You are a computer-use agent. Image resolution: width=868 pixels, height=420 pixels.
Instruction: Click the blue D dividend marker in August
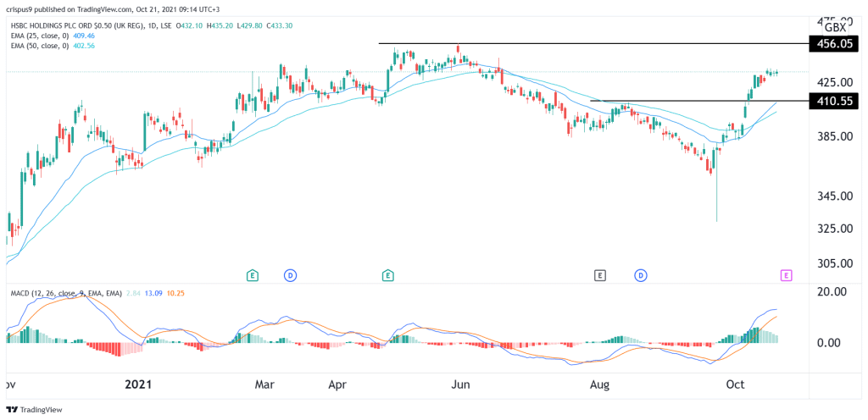[641, 274]
